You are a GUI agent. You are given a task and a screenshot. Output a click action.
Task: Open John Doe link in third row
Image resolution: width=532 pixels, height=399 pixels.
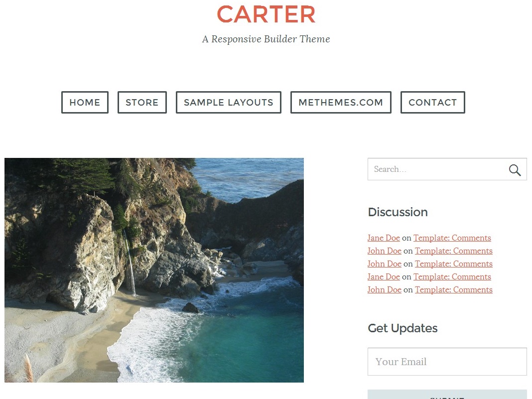click(x=385, y=264)
